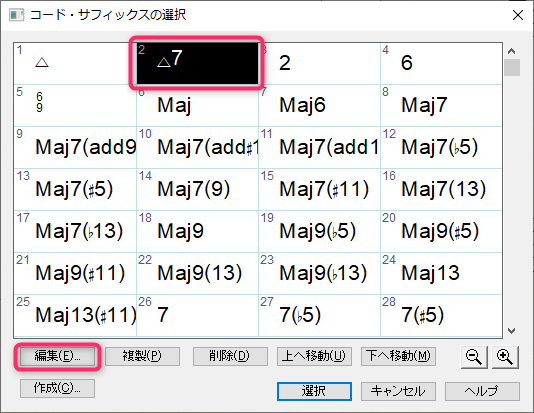The height and width of the screenshot is (413, 534).
Task: Click the vertical scrollbar thumb
Action: tap(512, 67)
